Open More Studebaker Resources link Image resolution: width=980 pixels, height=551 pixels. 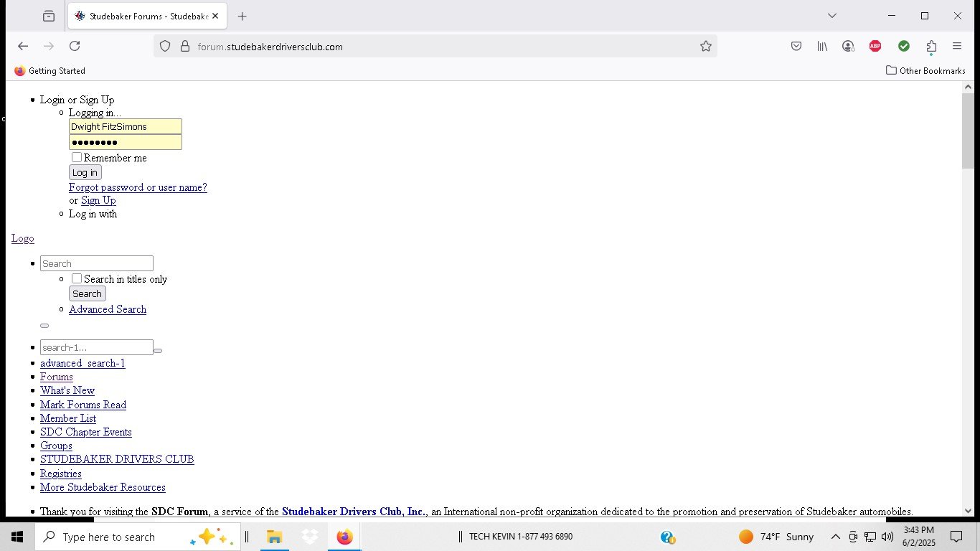tap(103, 487)
